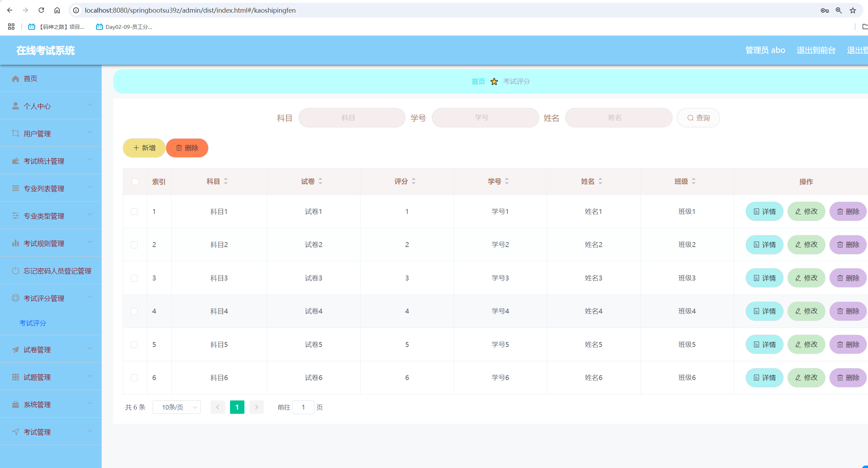Viewport: 868px width, 468px height.
Task: Click the sort arrows on 评分 column header
Action: (x=414, y=181)
